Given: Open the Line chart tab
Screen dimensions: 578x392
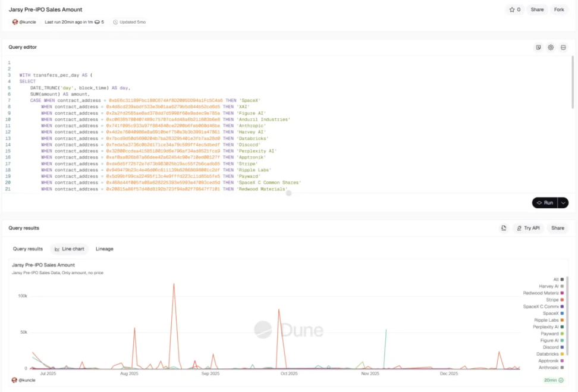Looking at the screenshot, I should pyautogui.click(x=70, y=249).
